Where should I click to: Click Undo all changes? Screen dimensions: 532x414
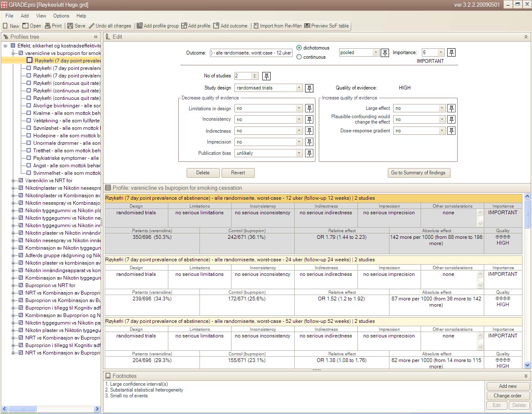pyautogui.click(x=110, y=26)
